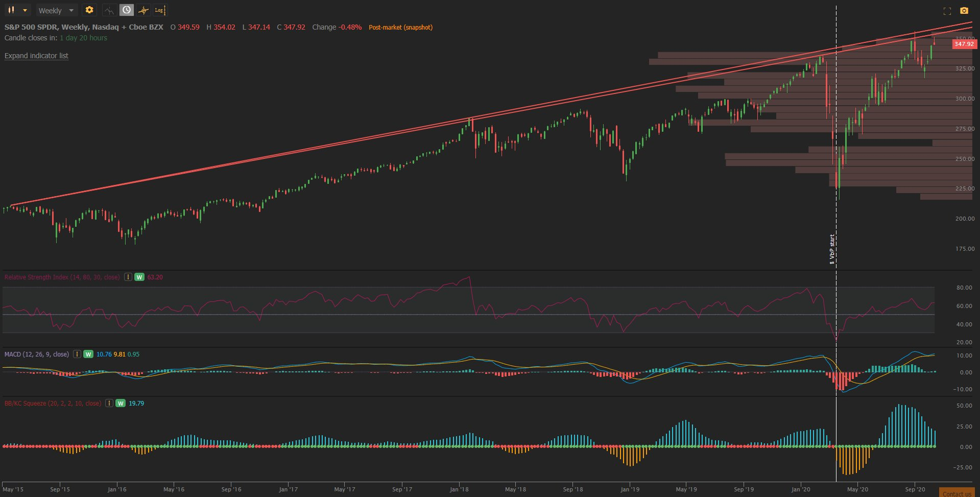Viewport: 980px width, 497px height.
Task: Open the BB/KC Squeeze options menu
Action: tap(109, 403)
